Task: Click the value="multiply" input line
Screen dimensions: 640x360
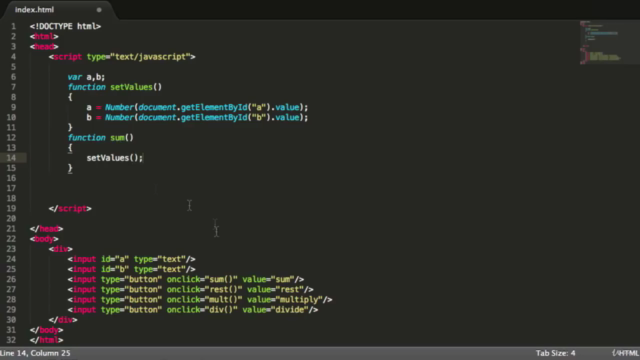Action: coord(200,300)
